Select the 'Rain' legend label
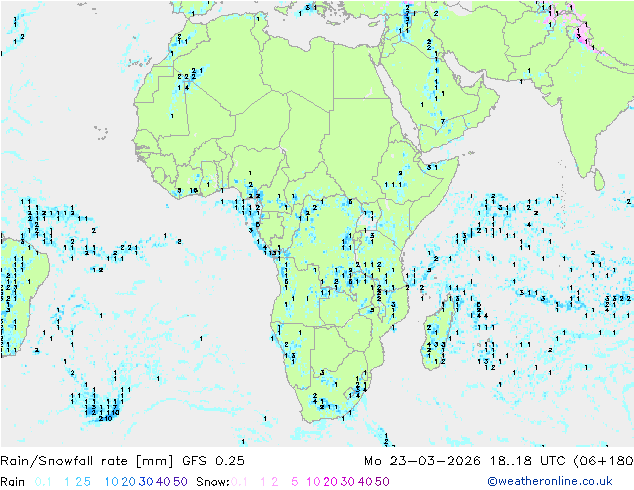The height and width of the screenshot is (490, 634). pyautogui.click(x=13, y=482)
